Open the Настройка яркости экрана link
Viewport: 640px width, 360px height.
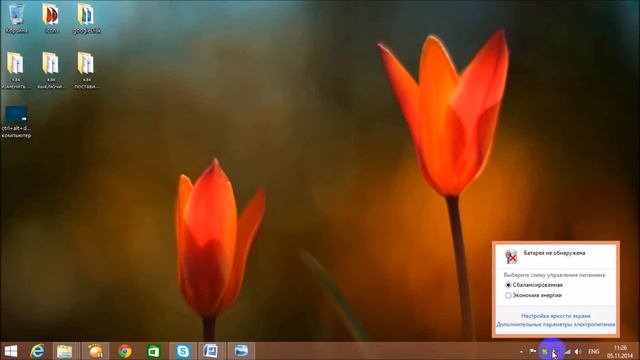click(x=556, y=316)
